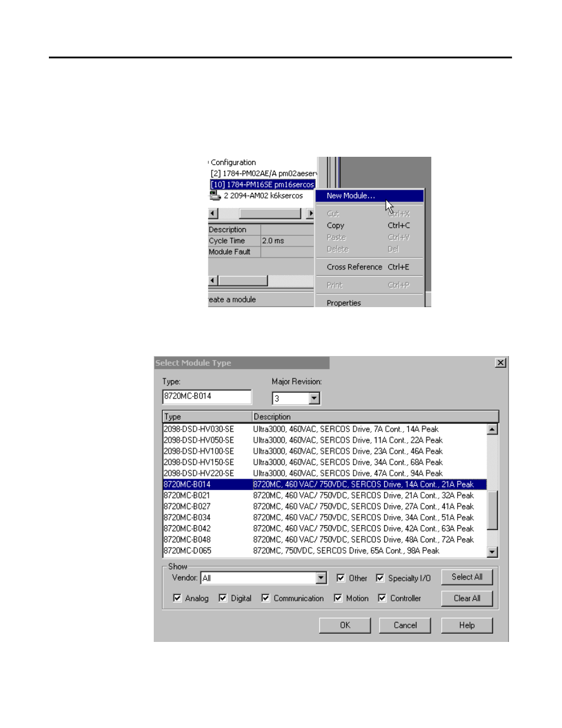Screen dimensions: 562x728
Task: Click Clear All button
Action: tap(467, 598)
